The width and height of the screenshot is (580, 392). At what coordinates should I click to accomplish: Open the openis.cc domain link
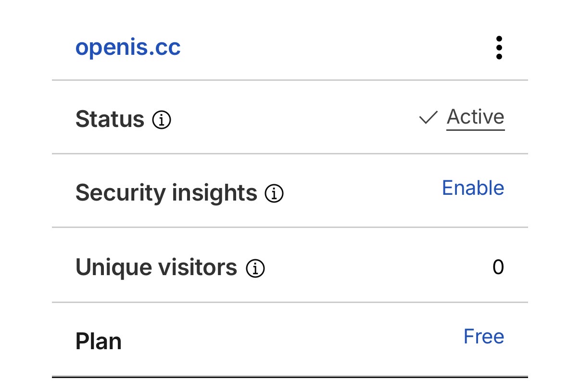coord(128,47)
